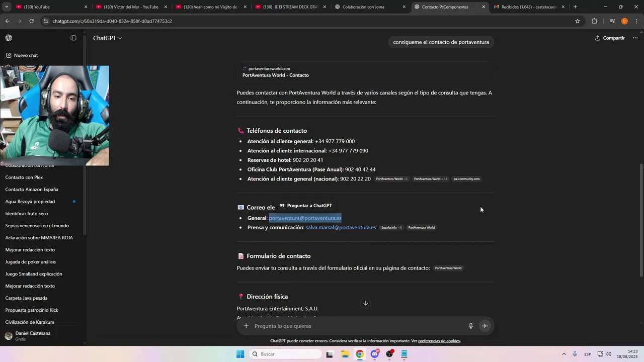Click the webcam overlay thumbnail
The width and height of the screenshot is (644, 362).
54,116
